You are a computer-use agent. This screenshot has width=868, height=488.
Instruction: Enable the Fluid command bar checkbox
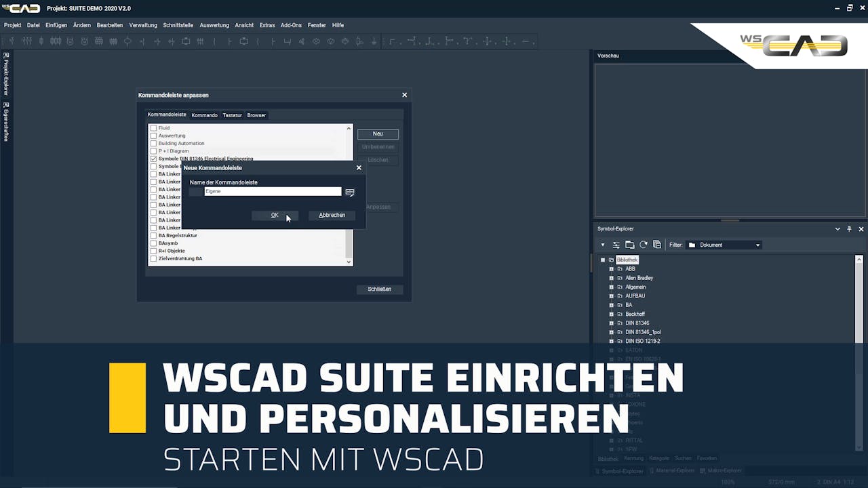153,128
